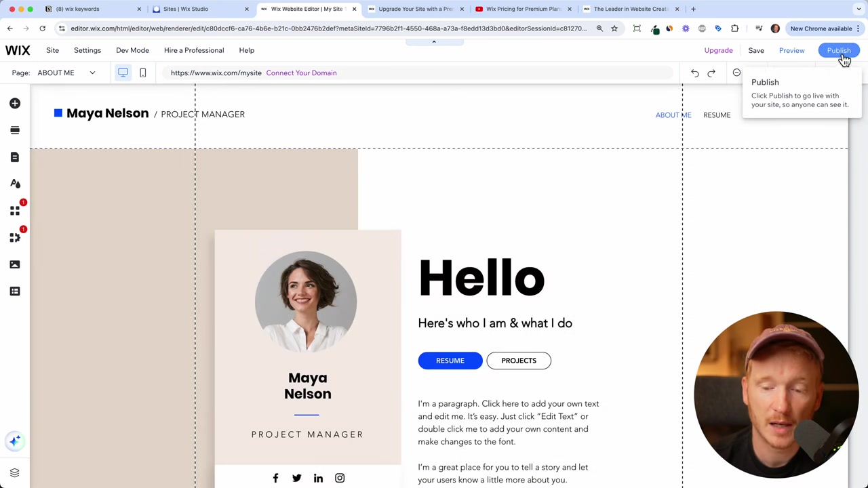
Task: Open the CMS table icon
Action: tap(15, 291)
